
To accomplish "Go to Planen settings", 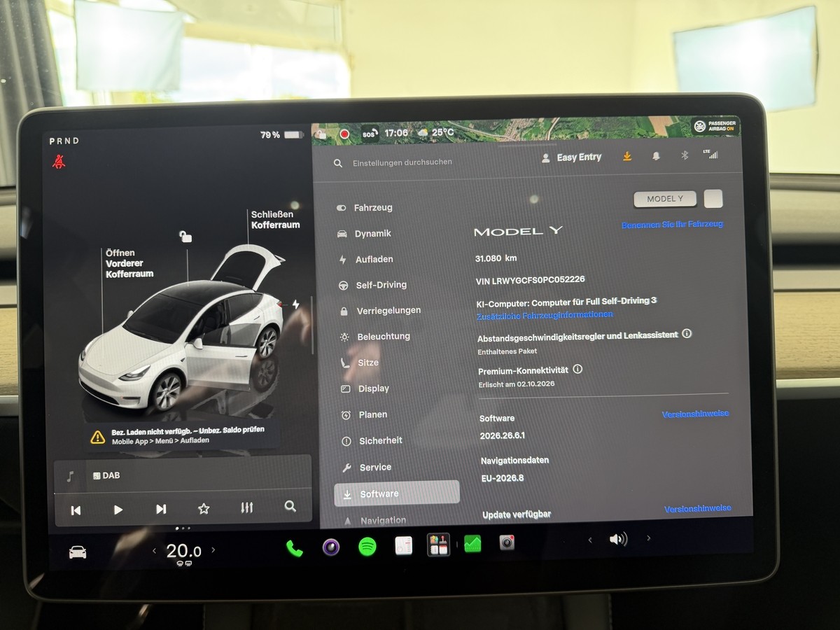I will click(364, 414).
